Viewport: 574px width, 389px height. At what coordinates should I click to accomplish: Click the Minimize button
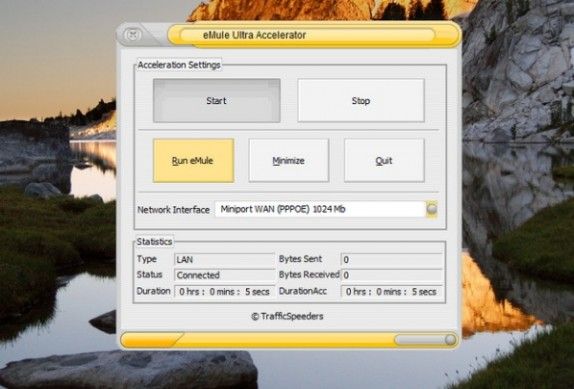(x=289, y=160)
